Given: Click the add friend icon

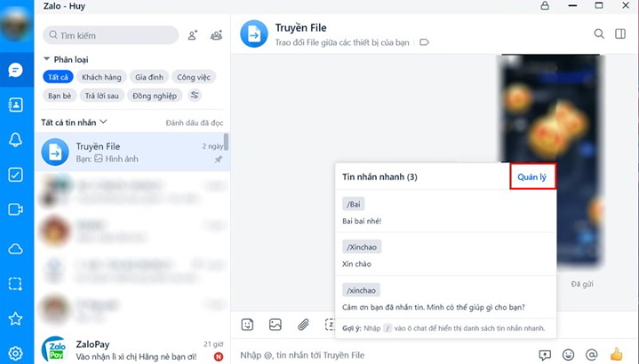Looking at the screenshot, I should point(192,36).
